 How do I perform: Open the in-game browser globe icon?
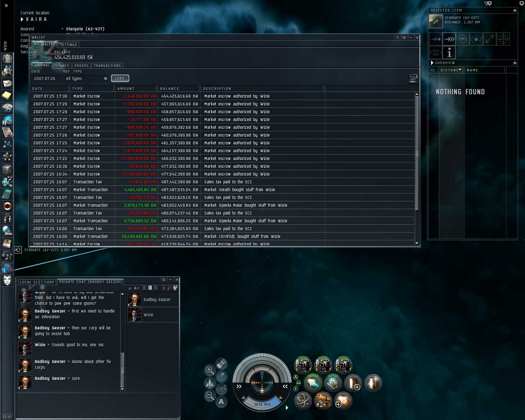(7, 231)
